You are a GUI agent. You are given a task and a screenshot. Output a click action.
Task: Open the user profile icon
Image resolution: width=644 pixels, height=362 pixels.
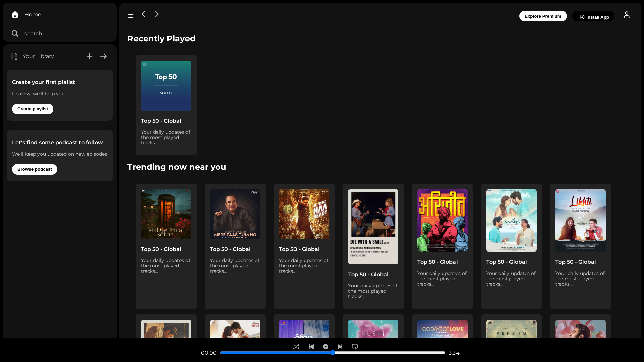(627, 15)
